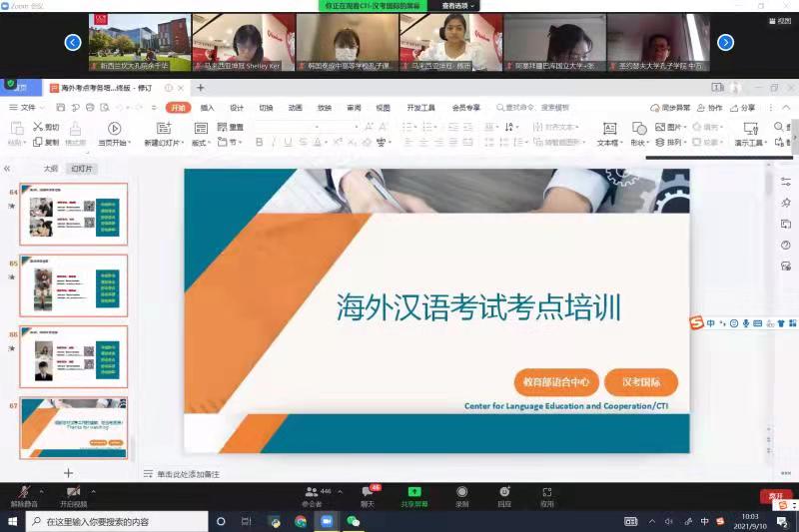Switch to the 插入 ribbon tab
The width and height of the screenshot is (799, 532).
click(x=207, y=108)
